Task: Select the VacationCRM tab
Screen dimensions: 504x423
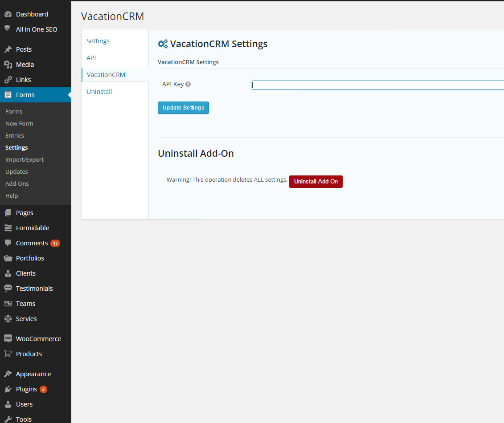Action: tap(106, 75)
